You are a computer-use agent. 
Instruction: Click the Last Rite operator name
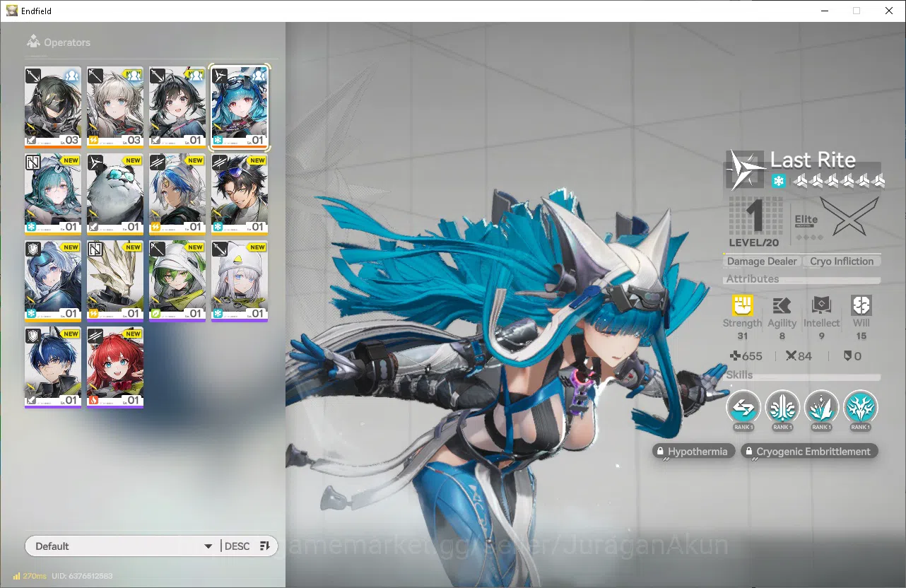[x=813, y=160]
